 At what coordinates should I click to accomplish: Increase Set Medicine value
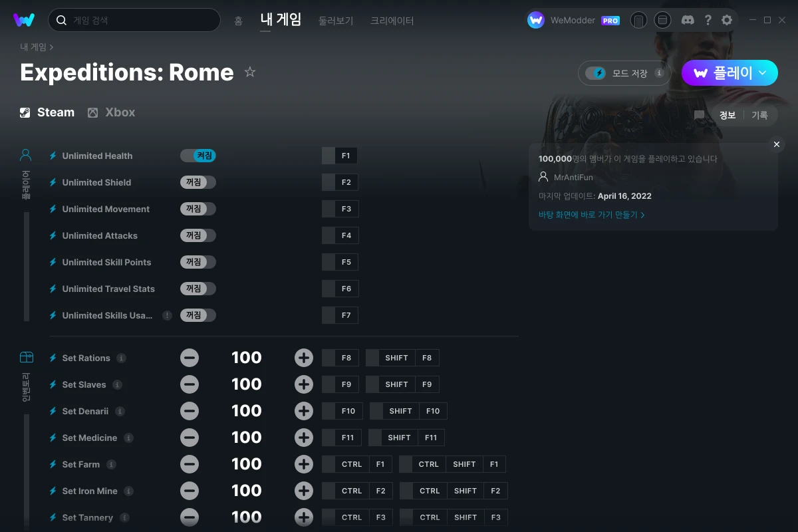click(x=304, y=438)
